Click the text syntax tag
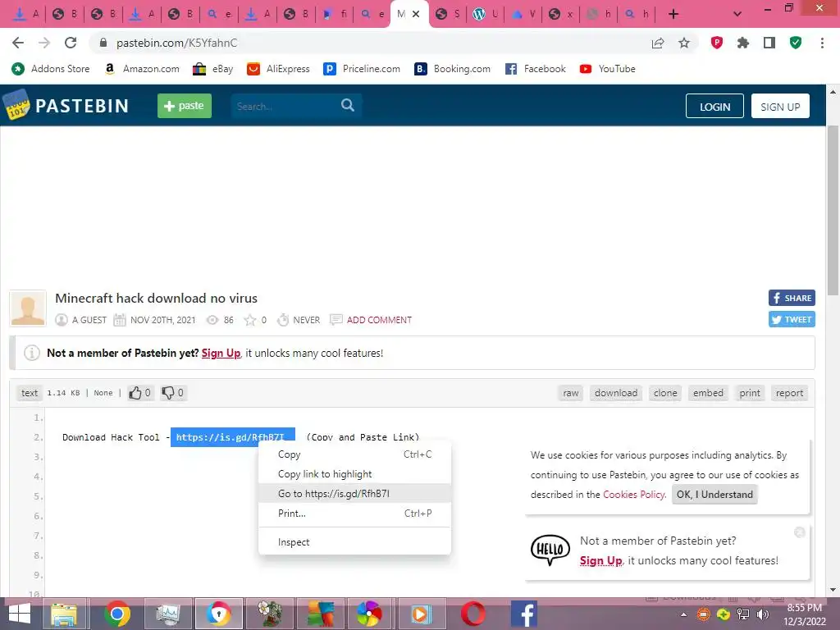This screenshot has height=630, width=840. pos(30,393)
